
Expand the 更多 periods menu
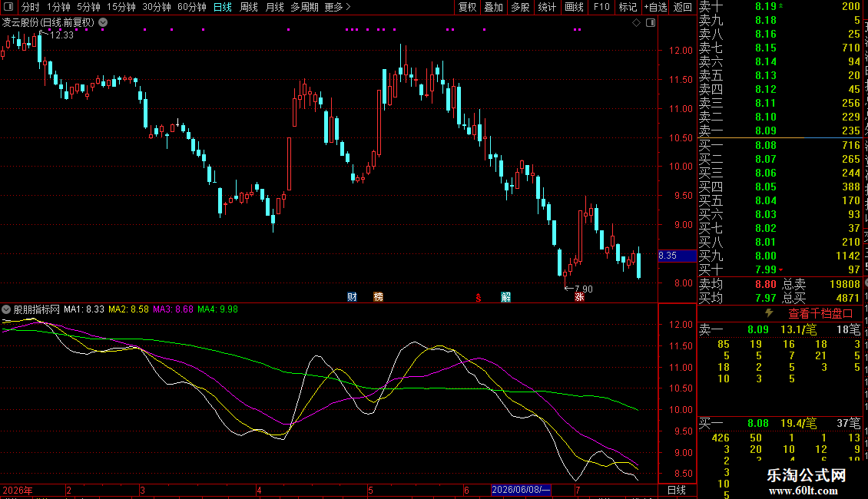click(337, 7)
